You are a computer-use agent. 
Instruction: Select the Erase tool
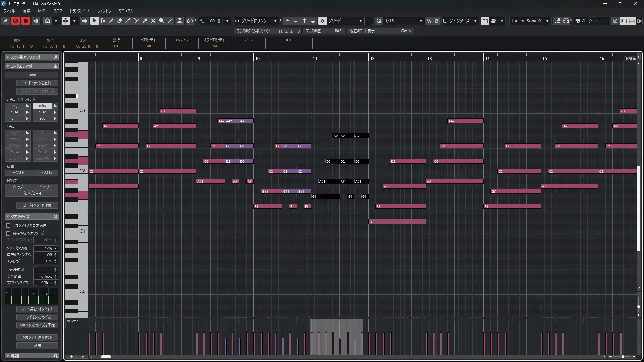pyautogui.click(x=120, y=21)
